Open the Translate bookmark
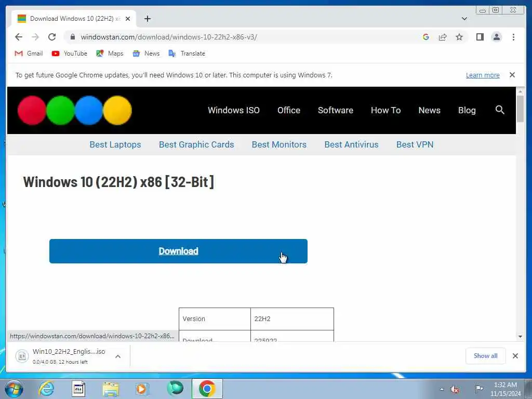The image size is (532, 399). click(187, 54)
